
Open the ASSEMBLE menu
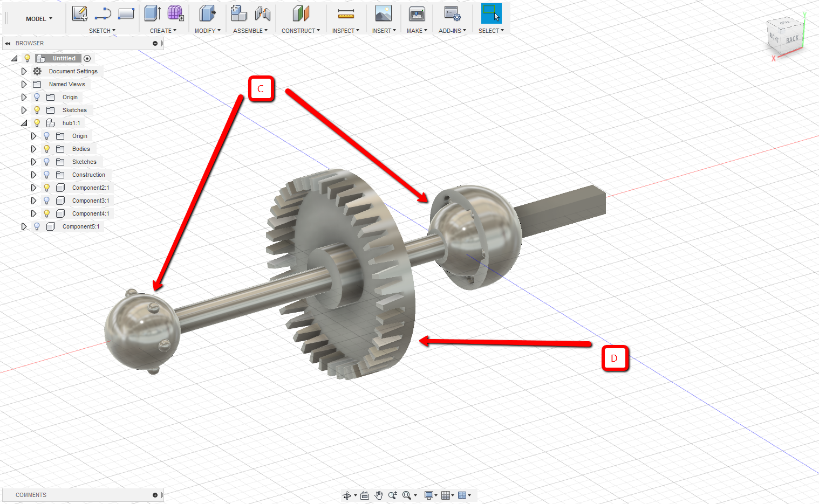click(250, 31)
